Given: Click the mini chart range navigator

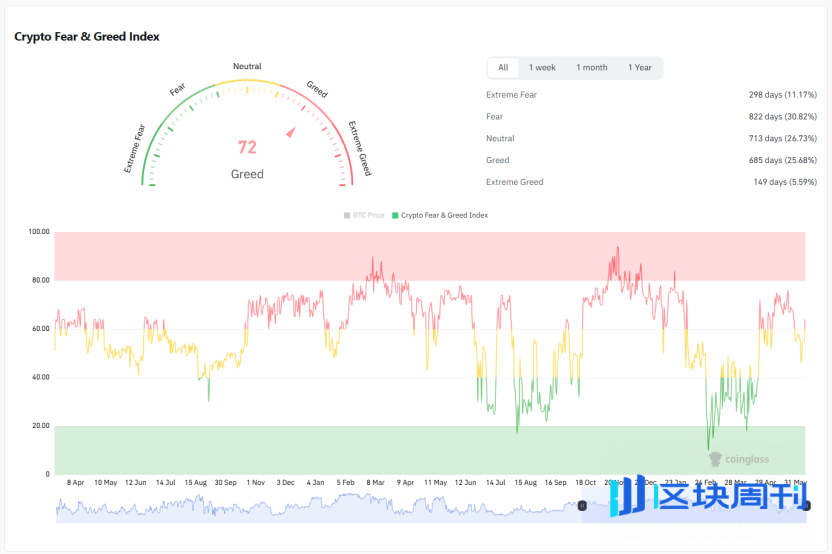Looking at the screenshot, I should pyautogui.click(x=431, y=505).
